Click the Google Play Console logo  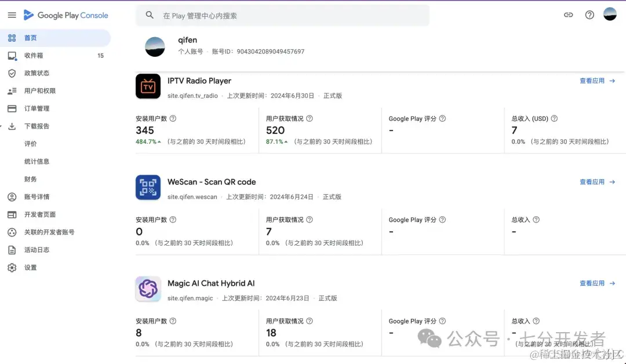(65, 15)
